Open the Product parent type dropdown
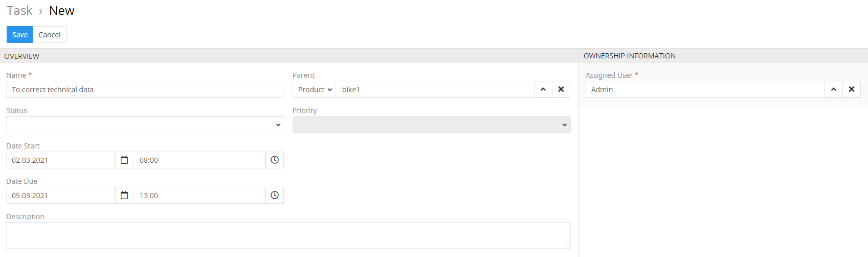The width and height of the screenshot is (868, 257). tap(315, 90)
